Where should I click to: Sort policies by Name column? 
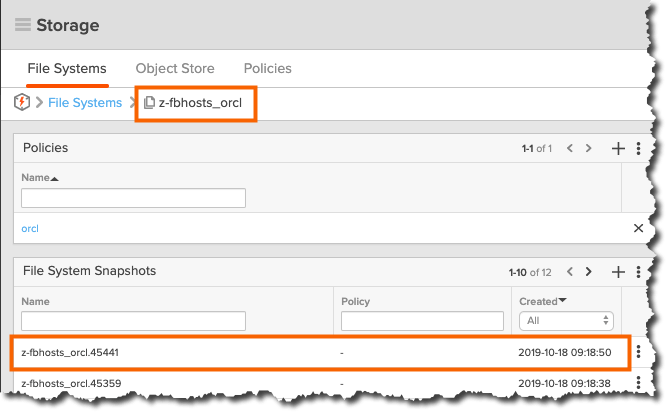point(40,178)
